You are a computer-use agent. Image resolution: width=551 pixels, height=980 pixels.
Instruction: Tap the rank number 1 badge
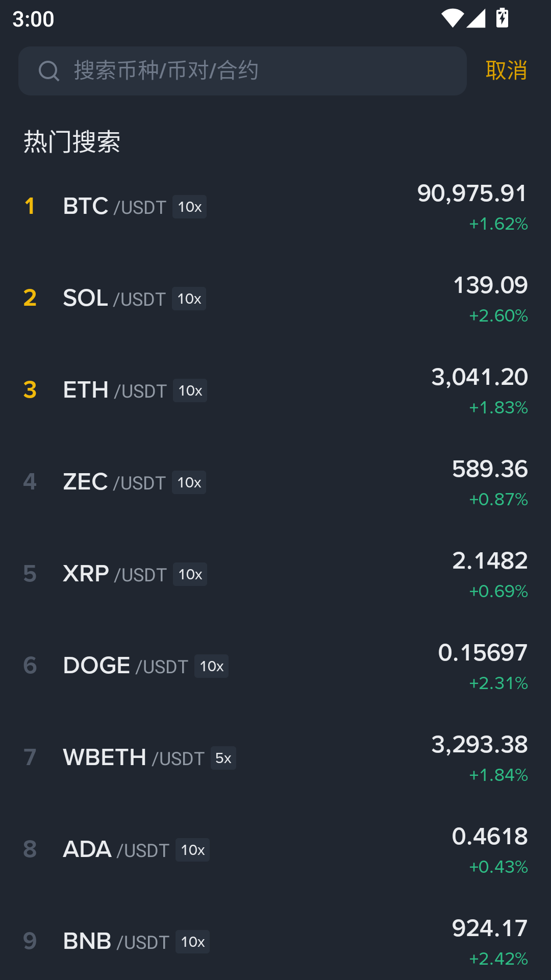30,207
